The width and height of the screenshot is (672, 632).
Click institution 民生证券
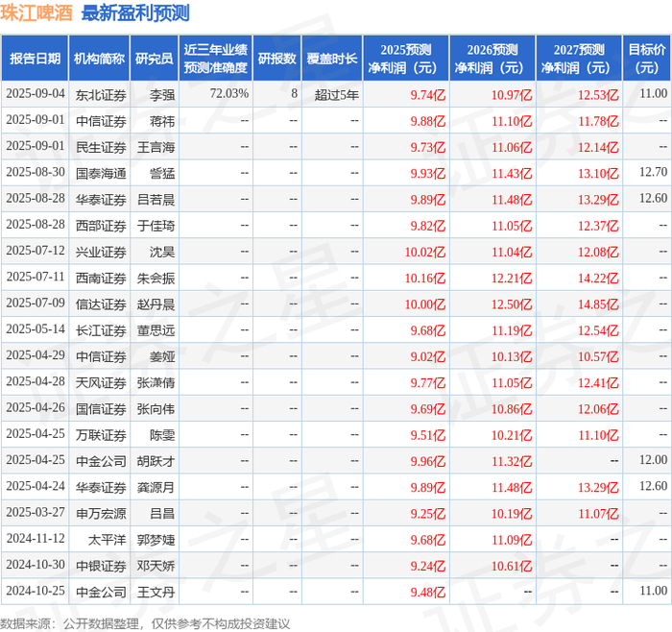tap(101, 147)
